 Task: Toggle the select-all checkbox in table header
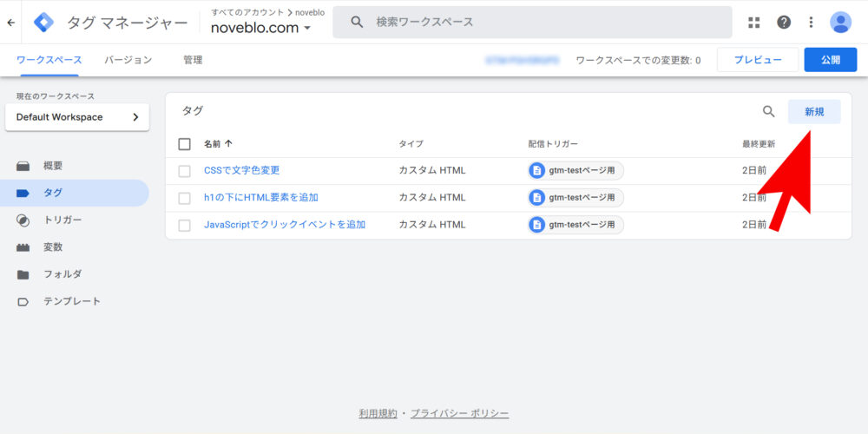(184, 144)
